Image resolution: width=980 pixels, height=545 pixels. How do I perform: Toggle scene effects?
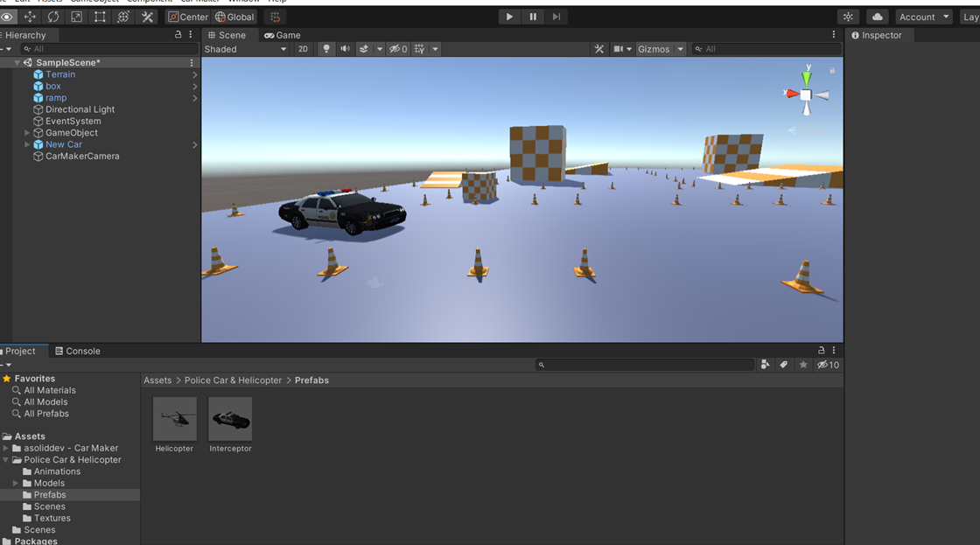364,49
